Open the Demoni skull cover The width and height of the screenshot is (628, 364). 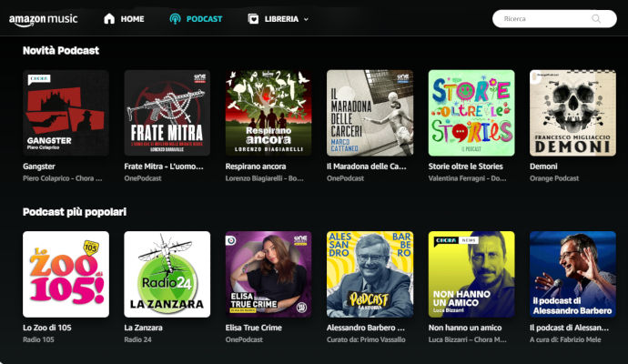tap(572, 113)
